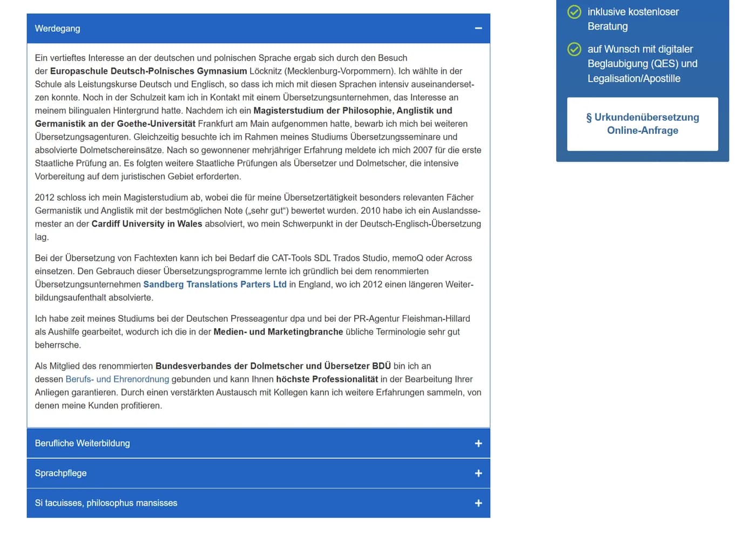This screenshot has width=756, height=535.
Task: Click the bold text Germanistik an der Goethe-Universität
Action: (x=115, y=124)
